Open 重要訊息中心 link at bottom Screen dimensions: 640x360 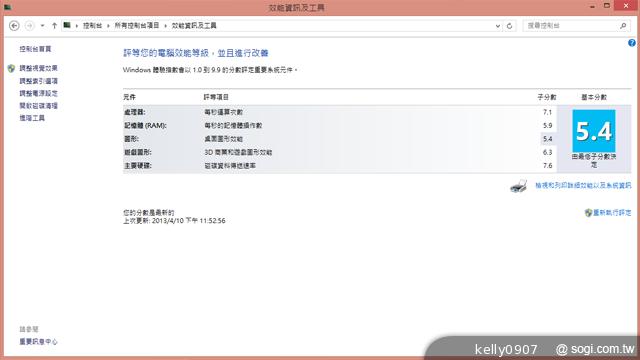38,342
